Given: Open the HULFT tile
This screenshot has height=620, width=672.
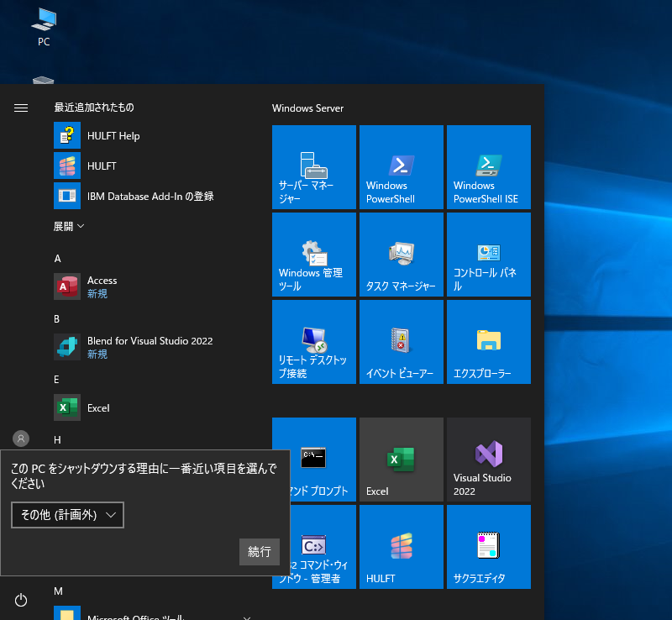Looking at the screenshot, I should pos(402,547).
